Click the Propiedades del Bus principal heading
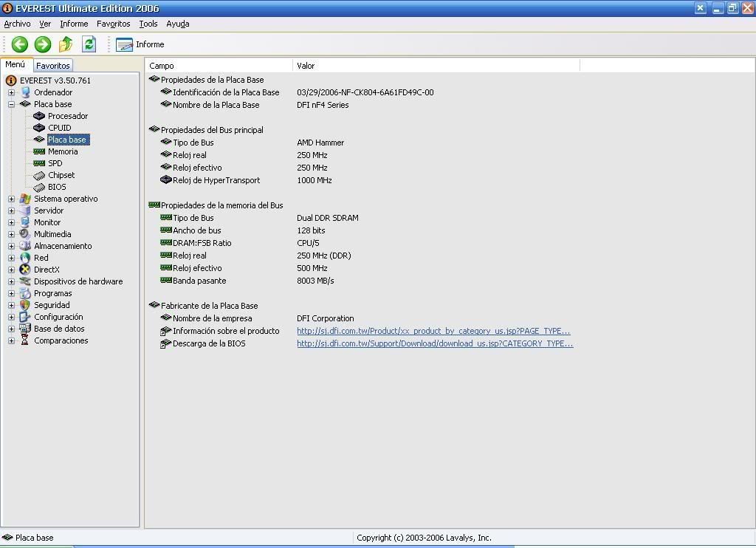756x548 pixels. pyautogui.click(x=212, y=130)
